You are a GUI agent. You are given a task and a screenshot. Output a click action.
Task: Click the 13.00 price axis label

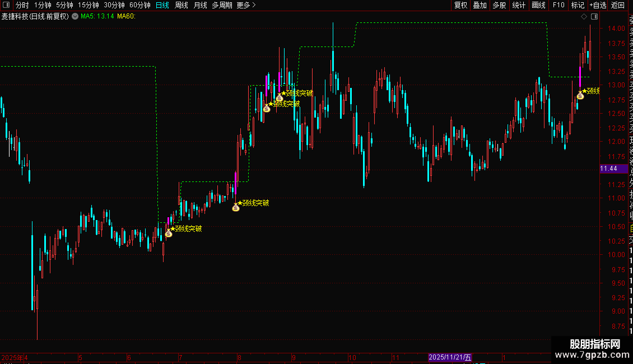tap(616, 85)
